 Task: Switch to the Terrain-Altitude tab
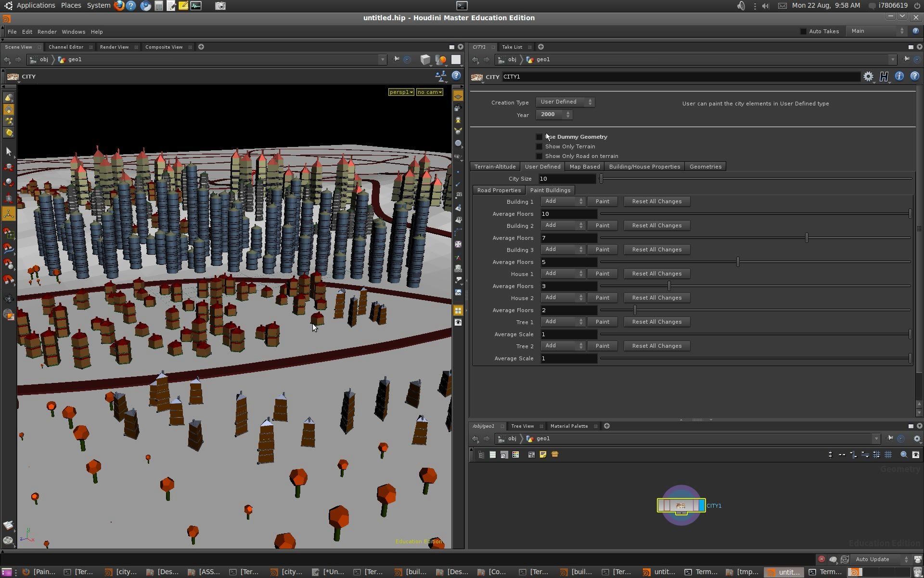(495, 167)
